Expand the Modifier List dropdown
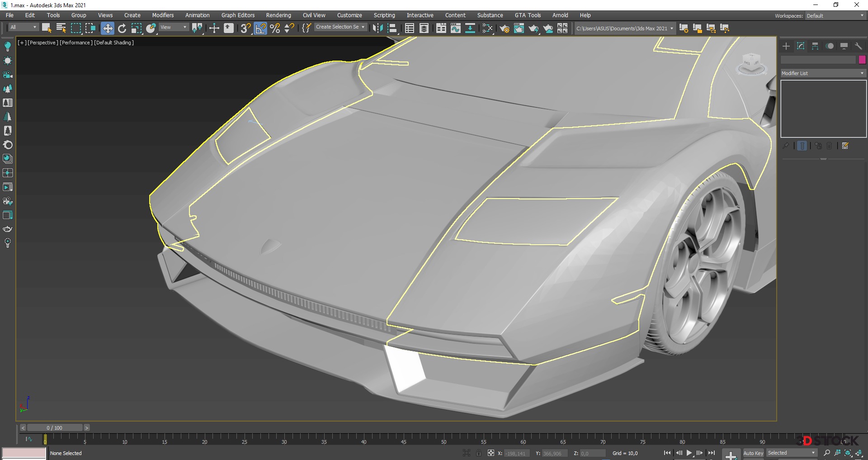The width and height of the screenshot is (868, 460). pos(823,73)
